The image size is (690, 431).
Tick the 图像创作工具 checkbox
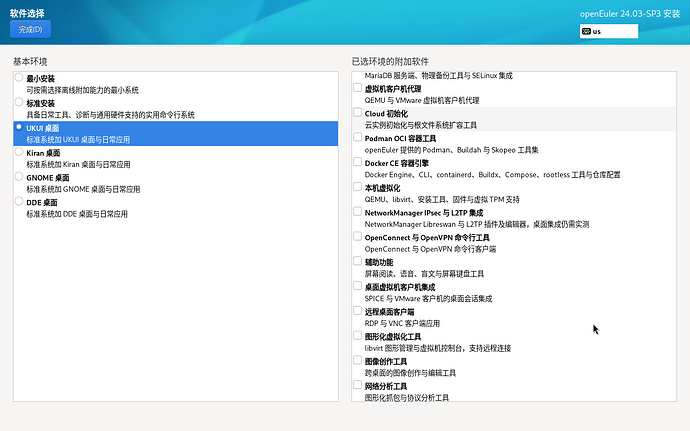click(x=357, y=361)
